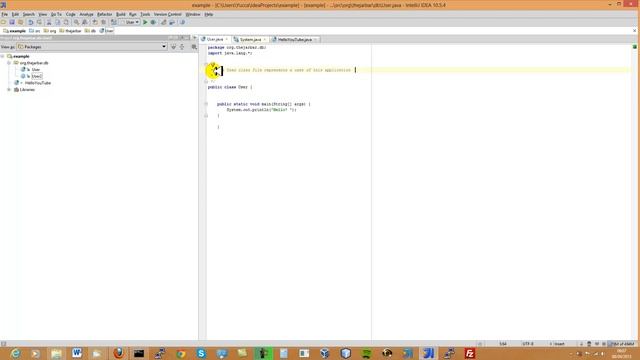640x360 pixels.
Task: Open the Go To menu
Action: [x=56, y=14]
